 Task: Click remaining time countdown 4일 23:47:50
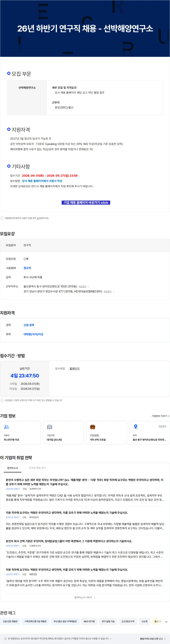click(x=25, y=375)
